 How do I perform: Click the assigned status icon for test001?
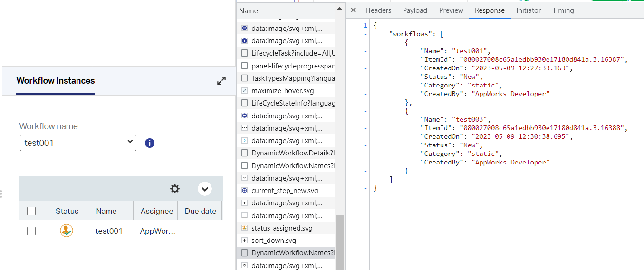[67, 231]
